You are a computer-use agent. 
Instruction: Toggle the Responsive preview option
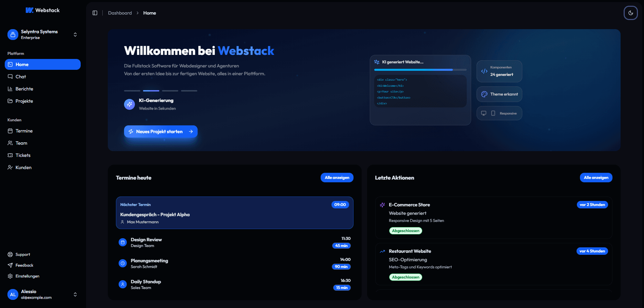pos(499,113)
